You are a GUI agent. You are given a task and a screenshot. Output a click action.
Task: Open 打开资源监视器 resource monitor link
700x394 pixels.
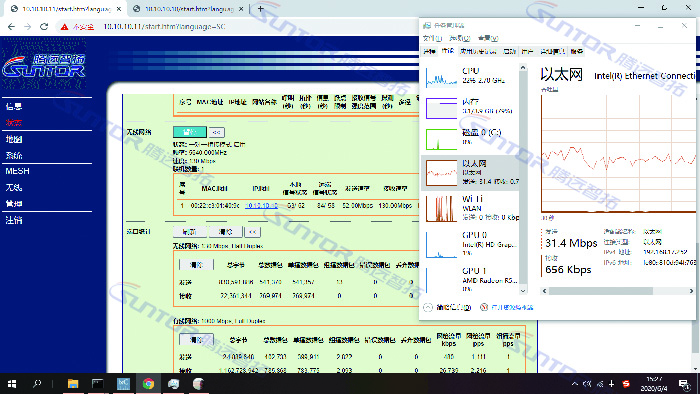pyautogui.click(x=512, y=307)
